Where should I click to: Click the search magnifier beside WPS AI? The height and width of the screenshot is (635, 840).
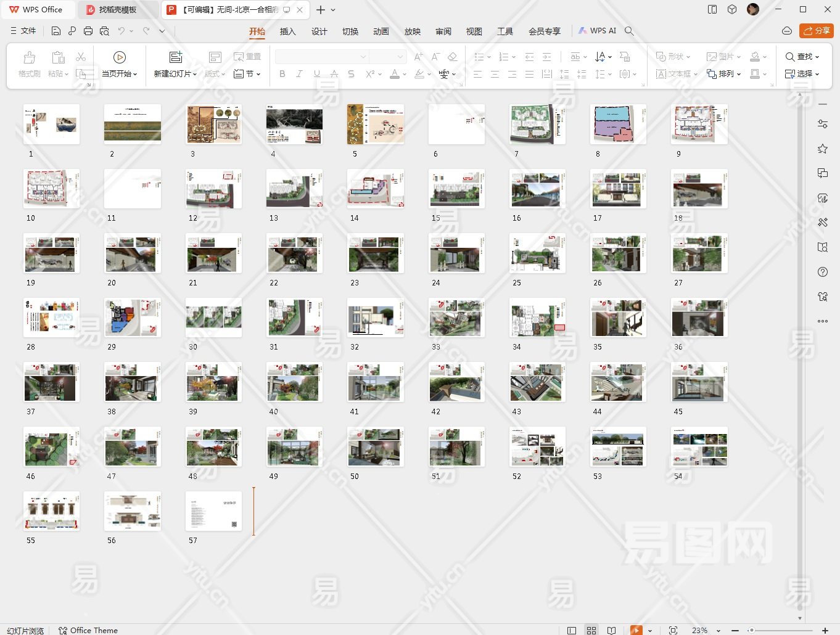coord(629,31)
